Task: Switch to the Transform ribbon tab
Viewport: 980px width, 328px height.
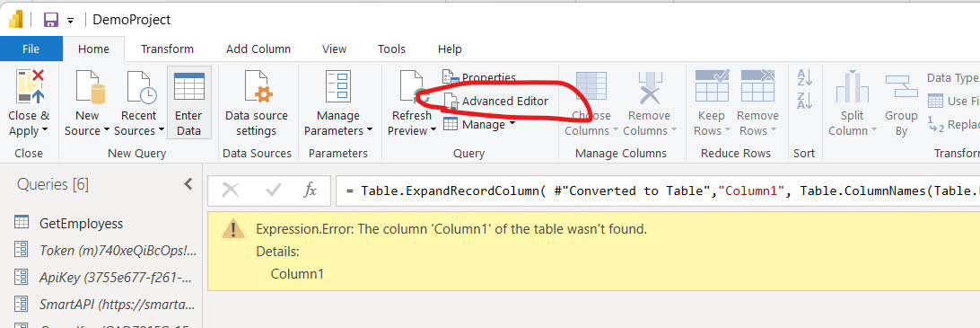Action: click(x=167, y=49)
